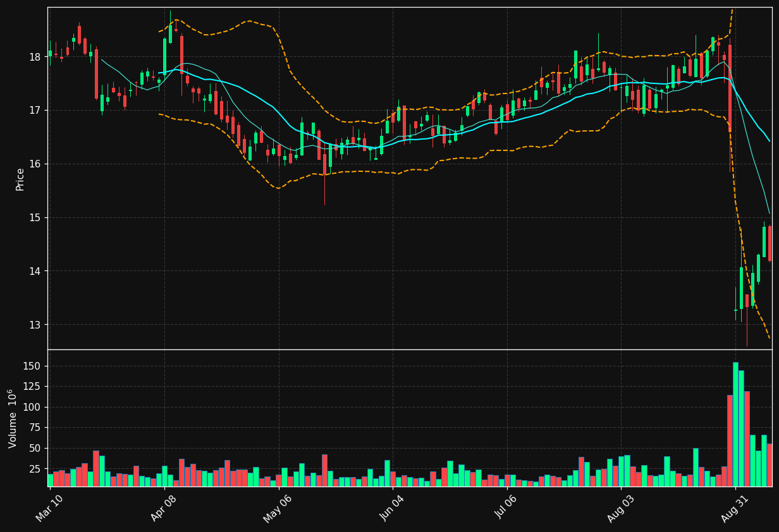This screenshot has width=779, height=532.
Task: Click the tallest green volume bar at Aug 31
Action: click(735, 424)
